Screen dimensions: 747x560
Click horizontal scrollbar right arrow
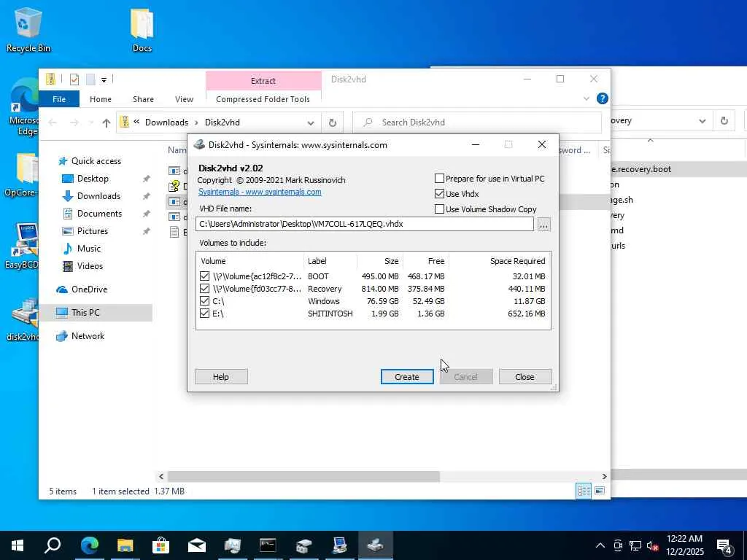click(604, 476)
